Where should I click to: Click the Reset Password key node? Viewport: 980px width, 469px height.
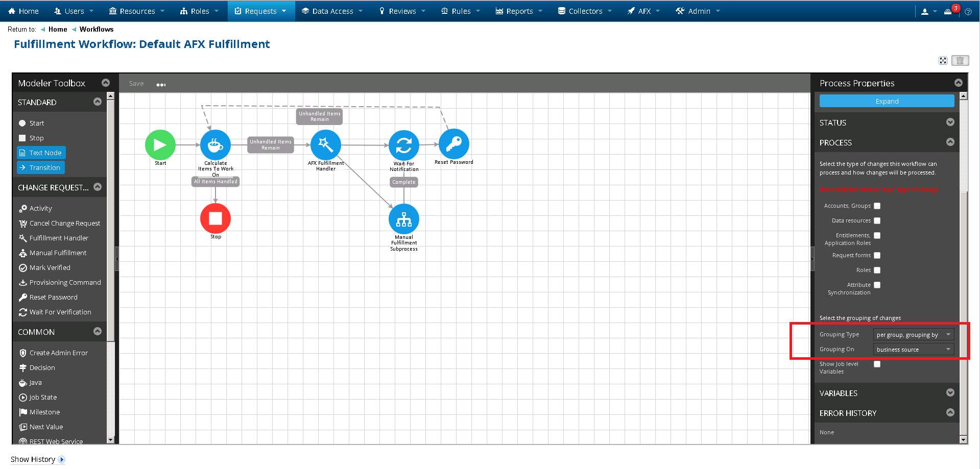click(x=453, y=144)
